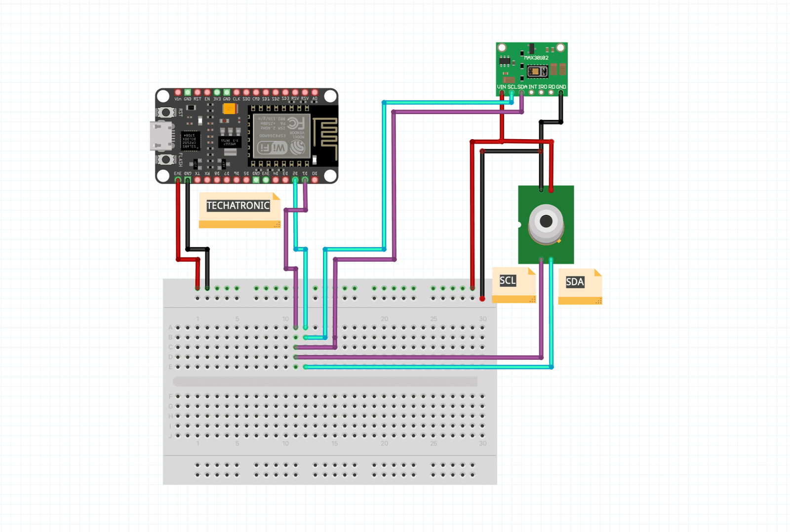
Task: Click the FLASH push button on NodeMCU
Action: click(165, 159)
